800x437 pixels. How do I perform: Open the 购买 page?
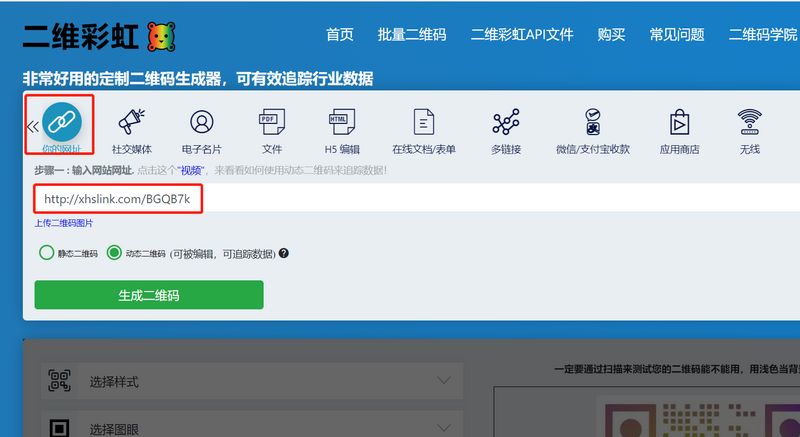611,35
